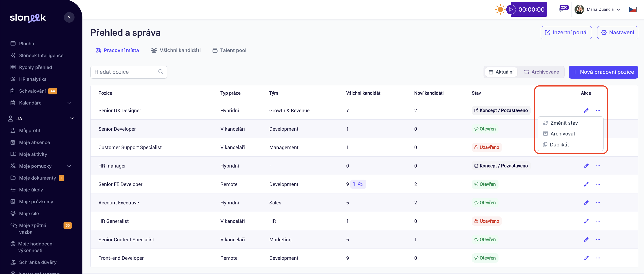The image size is (644, 274).
Task: Open more actions for HR manager row
Action: coord(598,166)
